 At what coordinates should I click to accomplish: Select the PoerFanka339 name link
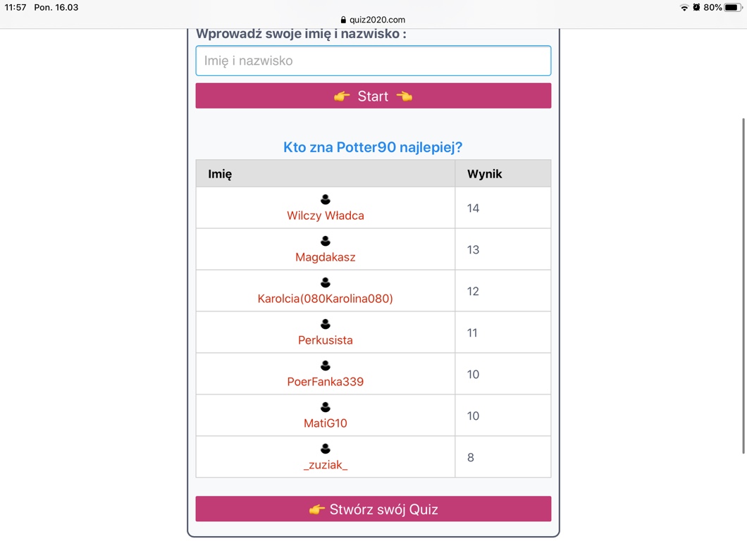pos(326,382)
